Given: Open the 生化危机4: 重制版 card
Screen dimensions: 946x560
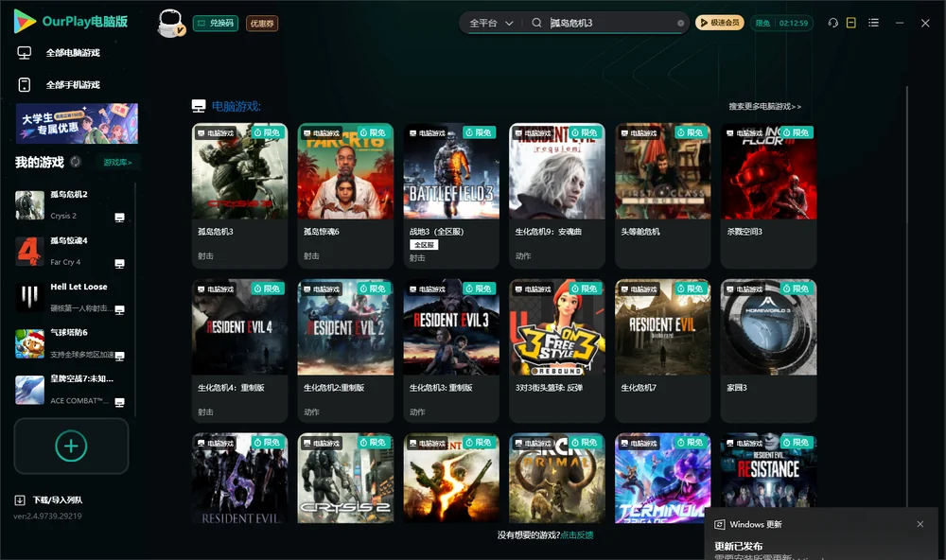Looking at the screenshot, I should pos(239,351).
